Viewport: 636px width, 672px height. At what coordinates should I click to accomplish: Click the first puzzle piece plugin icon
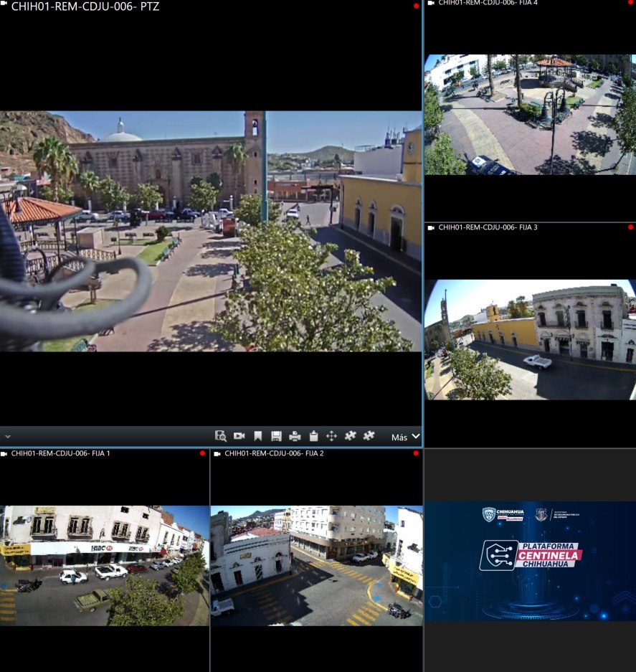click(350, 435)
